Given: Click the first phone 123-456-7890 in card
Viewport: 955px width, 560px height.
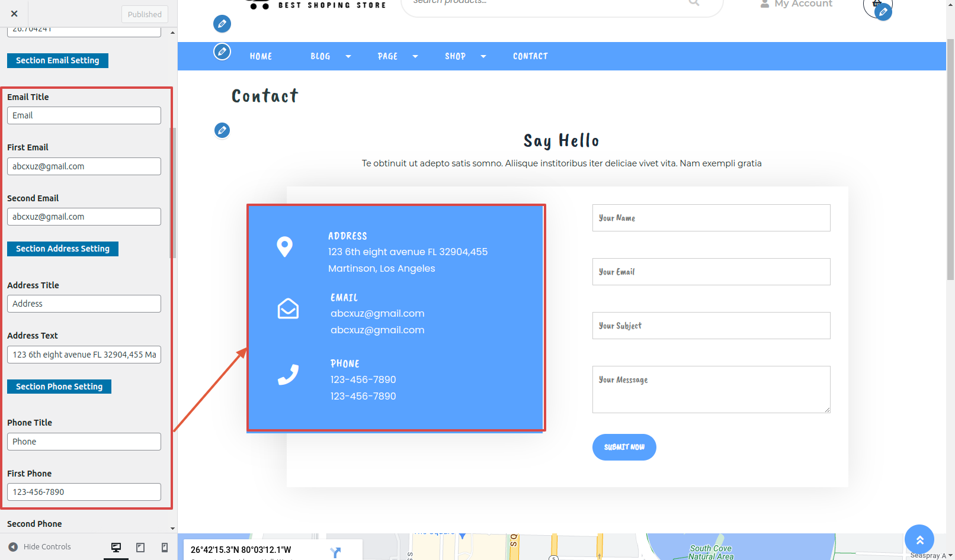Looking at the screenshot, I should (363, 380).
